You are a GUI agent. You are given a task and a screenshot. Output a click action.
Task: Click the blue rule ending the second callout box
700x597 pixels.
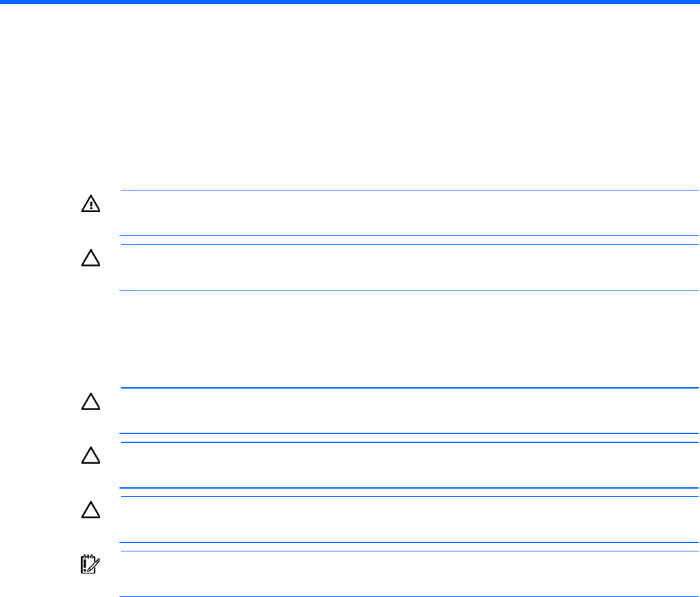pos(409,290)
